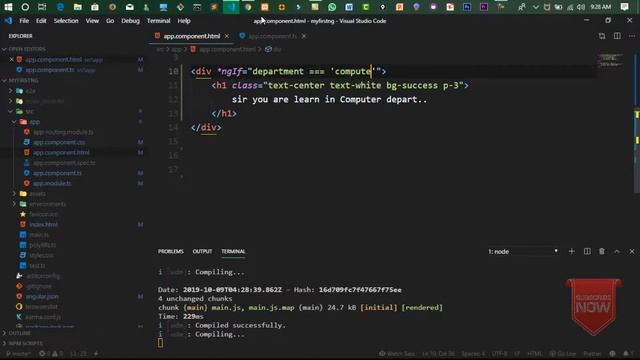The width and height of the screenshot is (640, 360).
Task: Collapse the src folder
Action: 29,111
